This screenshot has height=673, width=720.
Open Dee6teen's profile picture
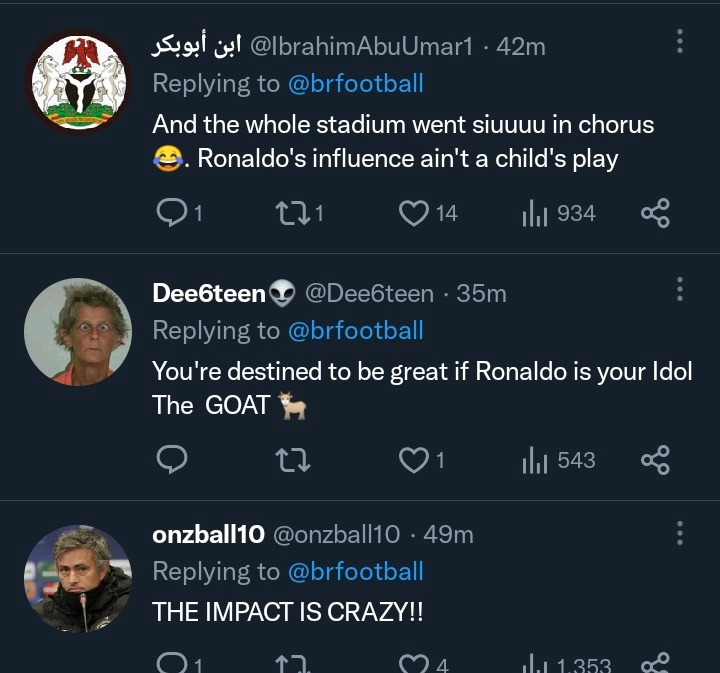tap(78, 332)
